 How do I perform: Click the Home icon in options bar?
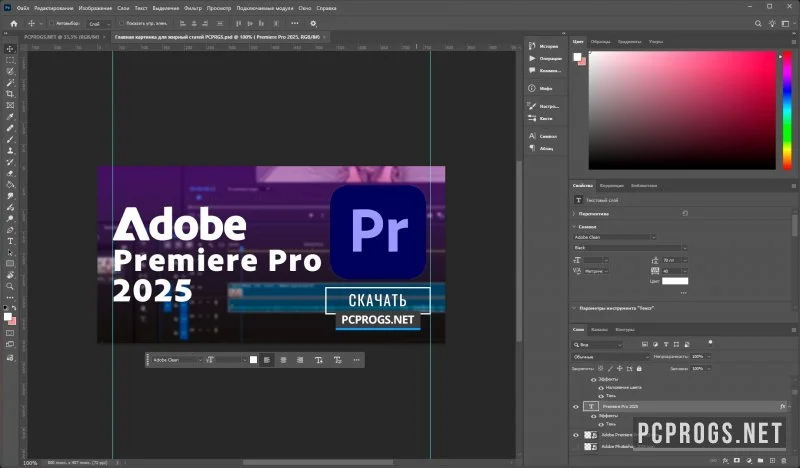click(14, 23)
